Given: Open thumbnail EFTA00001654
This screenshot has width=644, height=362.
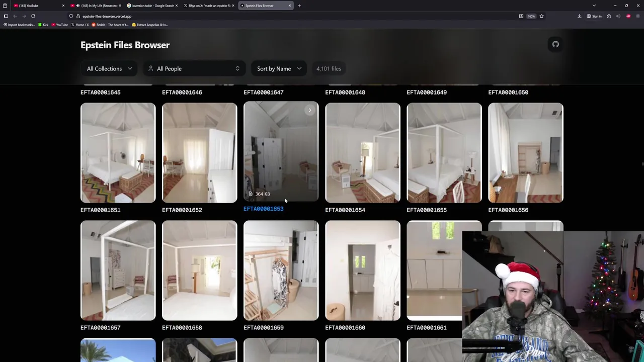Looking at the screenshot, I should [363, 153].
